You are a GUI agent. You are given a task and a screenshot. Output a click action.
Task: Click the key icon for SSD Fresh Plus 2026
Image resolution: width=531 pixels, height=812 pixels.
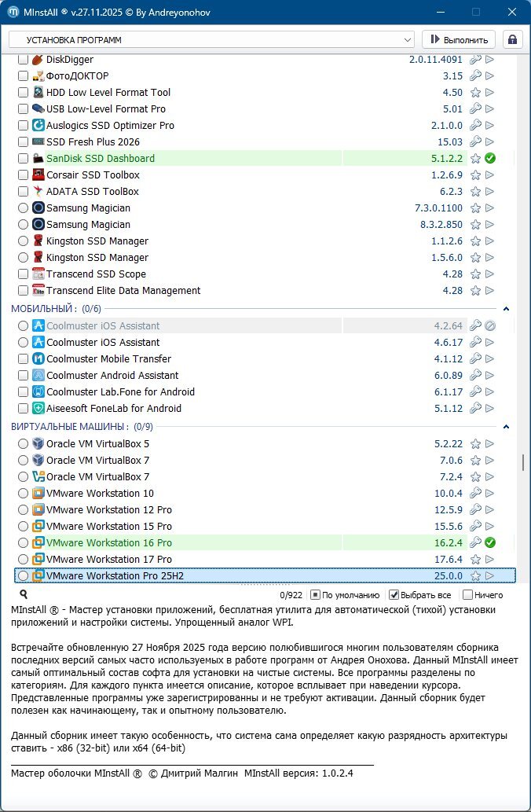[x=475, y=142]
